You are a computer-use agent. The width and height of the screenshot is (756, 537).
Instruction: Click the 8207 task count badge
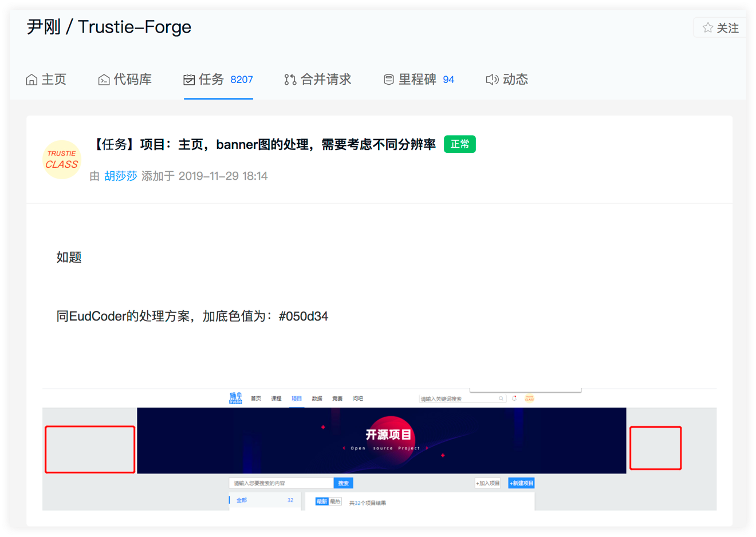coord(242,80)
